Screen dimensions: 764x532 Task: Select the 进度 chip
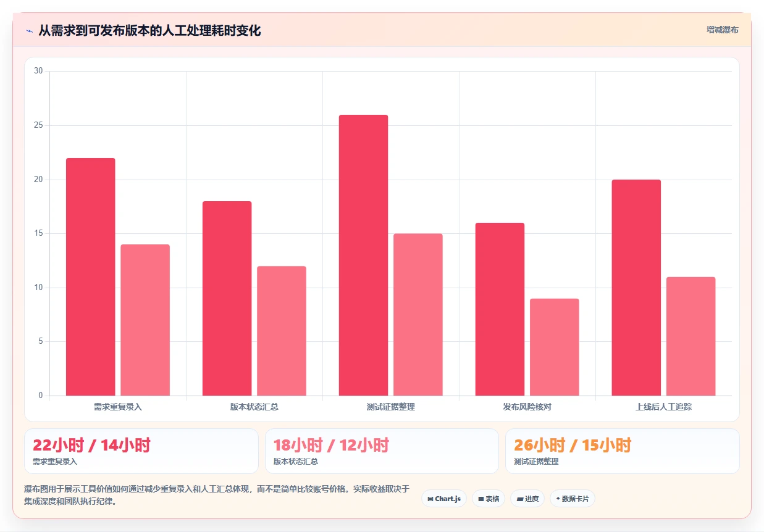527,499
